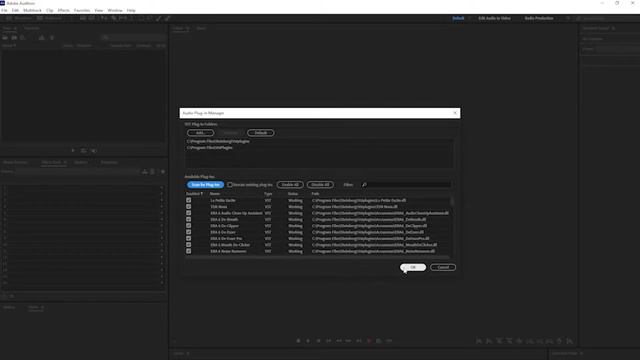Image resolution: width=640 pixels, height=360 pixels.
Task: Select the second VST folder path entry
Action: (x=210, y=148)
